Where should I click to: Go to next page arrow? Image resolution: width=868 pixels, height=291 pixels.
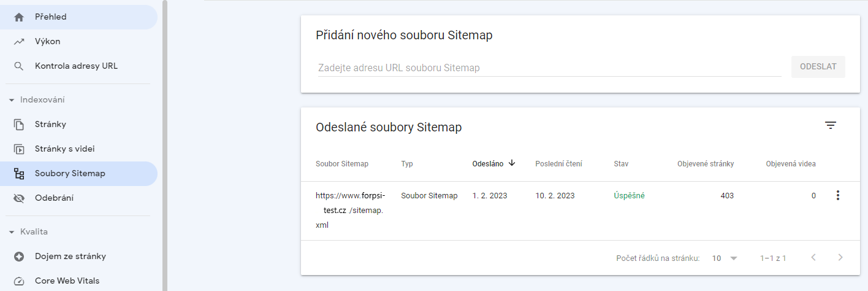tap(840, 258)
